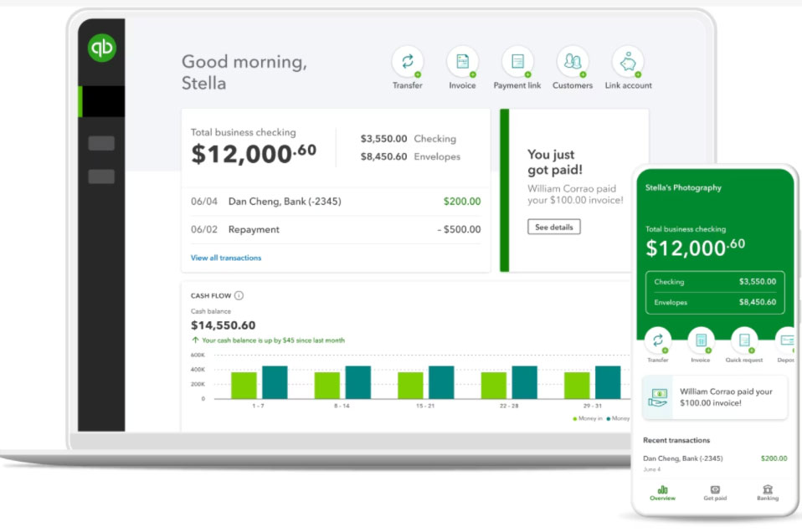Toggle the Money out legend filter
802x532 pixels.
pos(619,417)
